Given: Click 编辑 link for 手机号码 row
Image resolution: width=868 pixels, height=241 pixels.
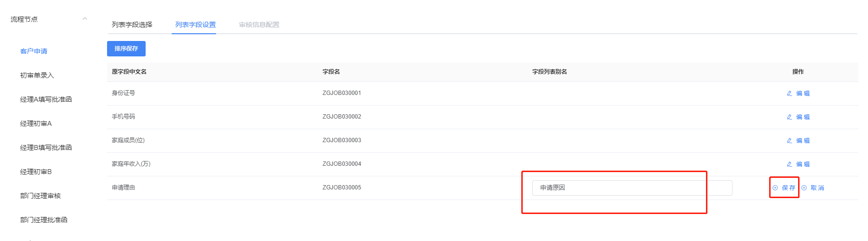Looking at the screenshot, I should [803, 117].
